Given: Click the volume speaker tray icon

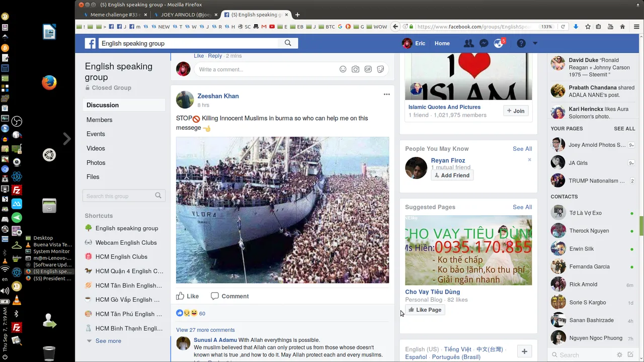Looking at the screenshot, I should coord(5,291).
